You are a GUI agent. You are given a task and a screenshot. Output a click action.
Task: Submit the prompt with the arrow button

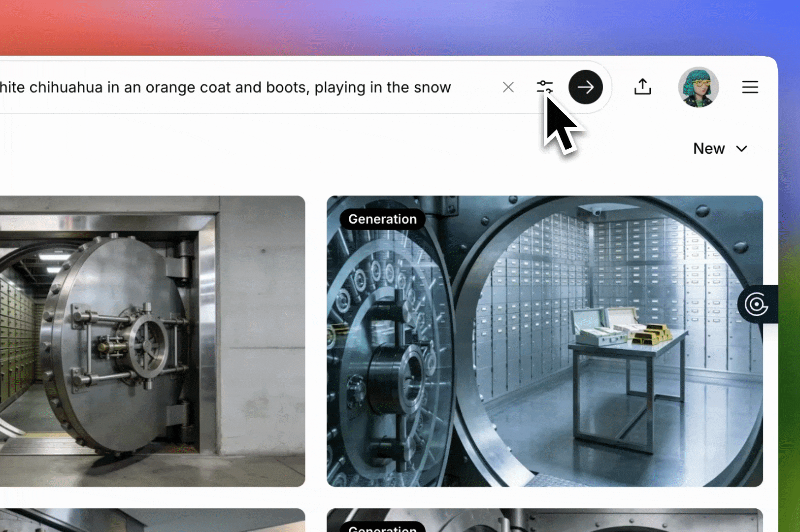click(x=585, y=87)
